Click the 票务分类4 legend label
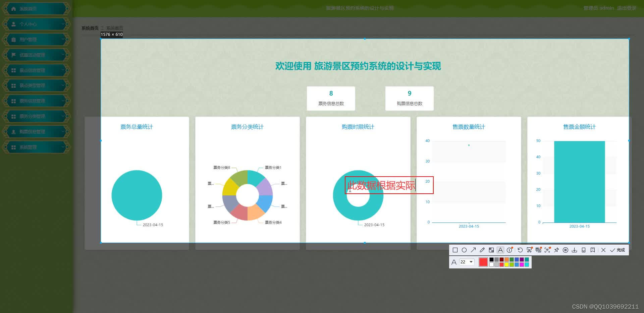This screenshot has width=644, height=313. [x=273, y=223]
